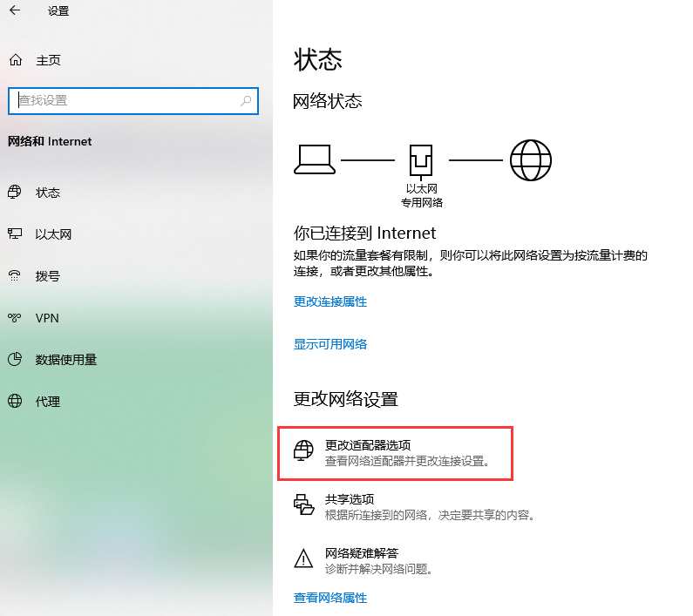
Task: Click the 网络疑难解答 warning triangle icon
Action: [x=303, y=558]
